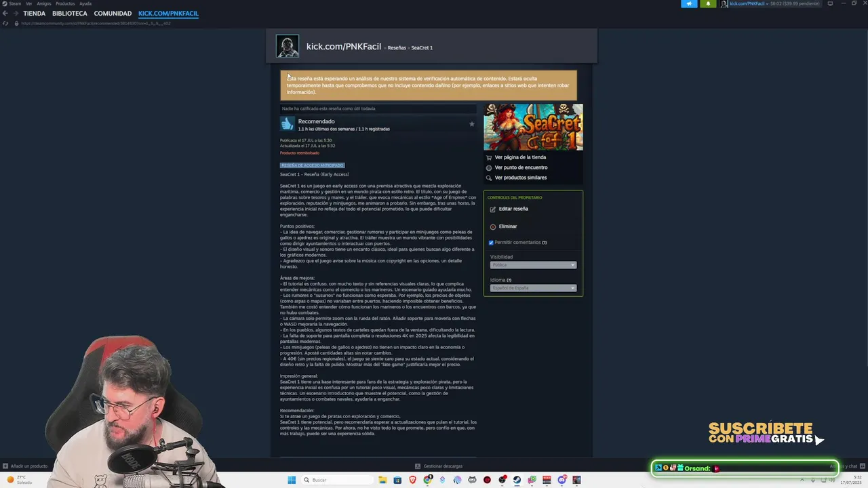Click the shopping cart icon beside store page
The image size is (868, 488).
(x=489, y=157)
